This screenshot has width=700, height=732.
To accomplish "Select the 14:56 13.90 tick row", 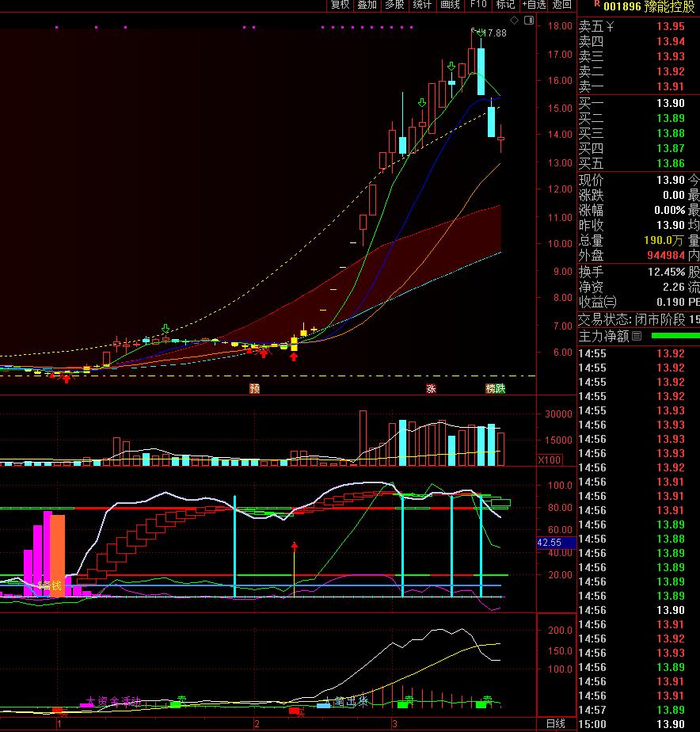I will [x=632, y=610].
